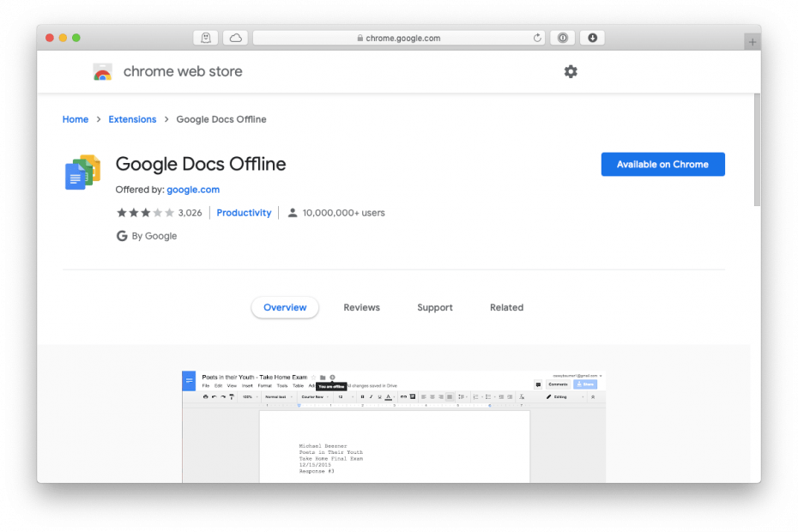Toggle center alignment in the document toolbar

click(432, 396)
